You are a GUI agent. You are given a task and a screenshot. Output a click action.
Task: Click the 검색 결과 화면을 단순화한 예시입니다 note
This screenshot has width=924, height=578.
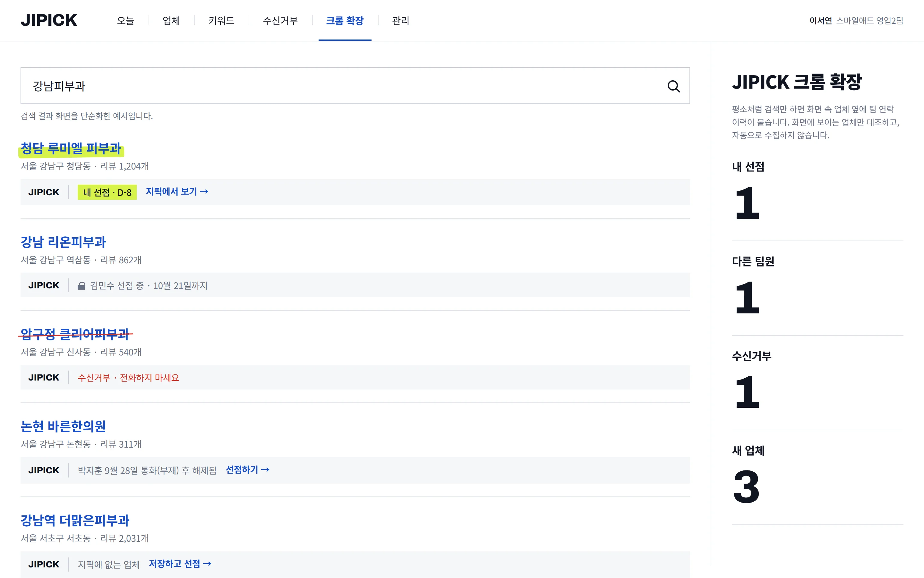coord(87,116)
